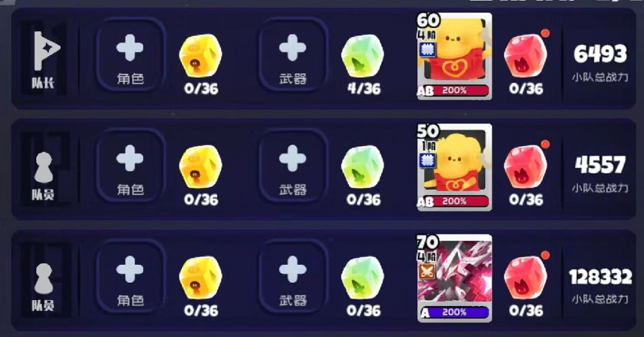Select the level 70 pink mech card
Image resolution: width=644 pixels, height=337 pixels.
[x=454, y=278]
